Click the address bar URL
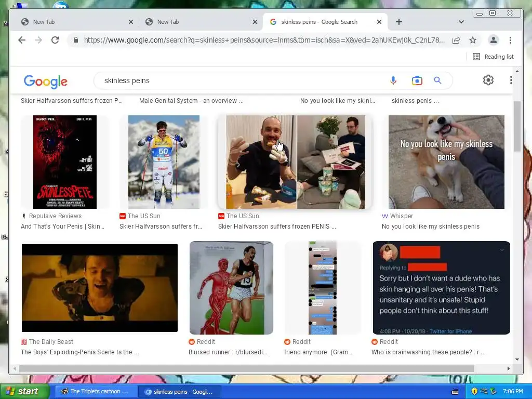This screenshot has width=532, height=399. click(264, 40)
